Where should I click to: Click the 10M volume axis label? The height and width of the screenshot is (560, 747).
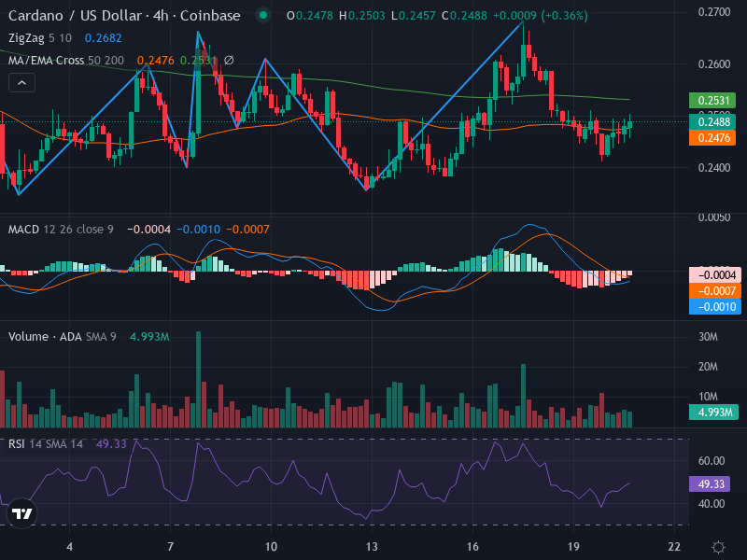point(708,397)
